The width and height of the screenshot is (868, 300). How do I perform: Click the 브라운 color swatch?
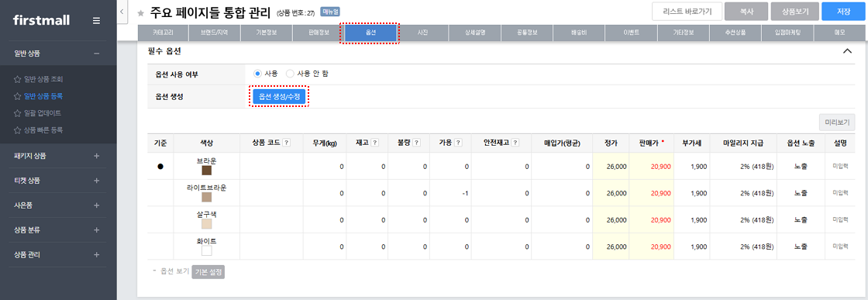pos(207,171)
